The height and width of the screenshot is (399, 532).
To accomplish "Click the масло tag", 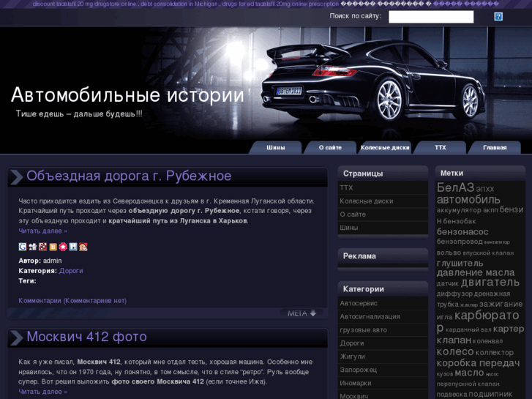I will coord(469,373).
